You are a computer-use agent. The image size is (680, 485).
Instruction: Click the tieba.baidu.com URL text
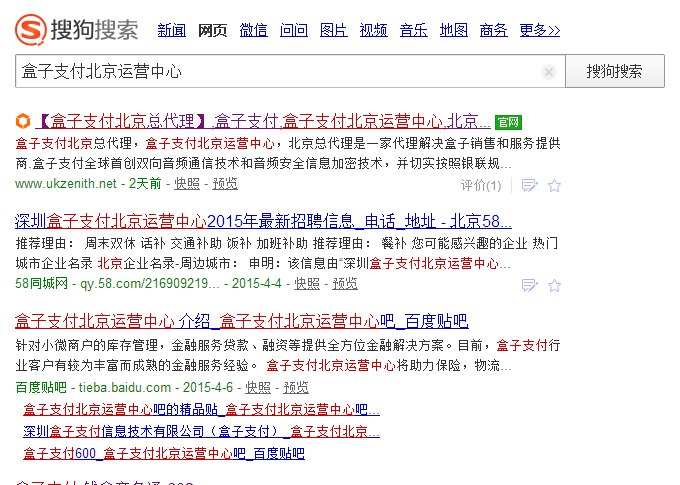[124, 387]
